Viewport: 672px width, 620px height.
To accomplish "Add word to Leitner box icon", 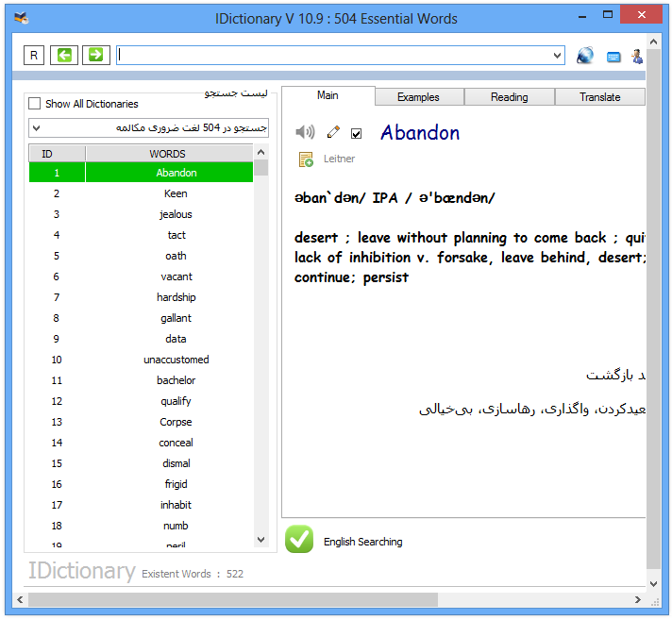I will 306,159.
